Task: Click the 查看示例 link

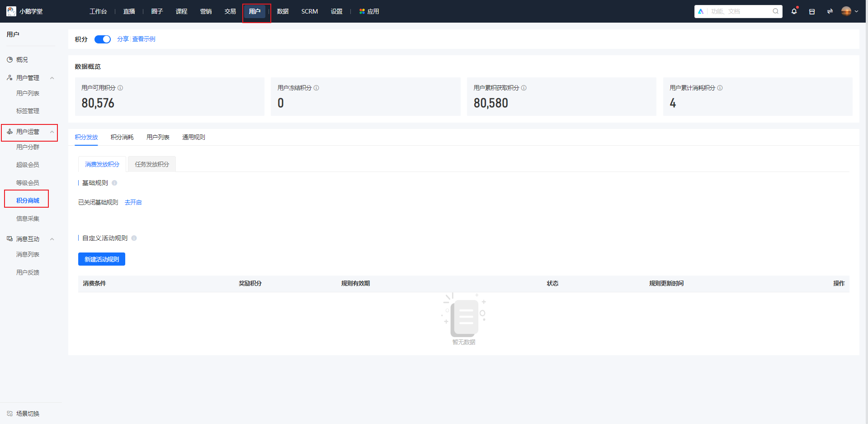Action: [144, 39]
